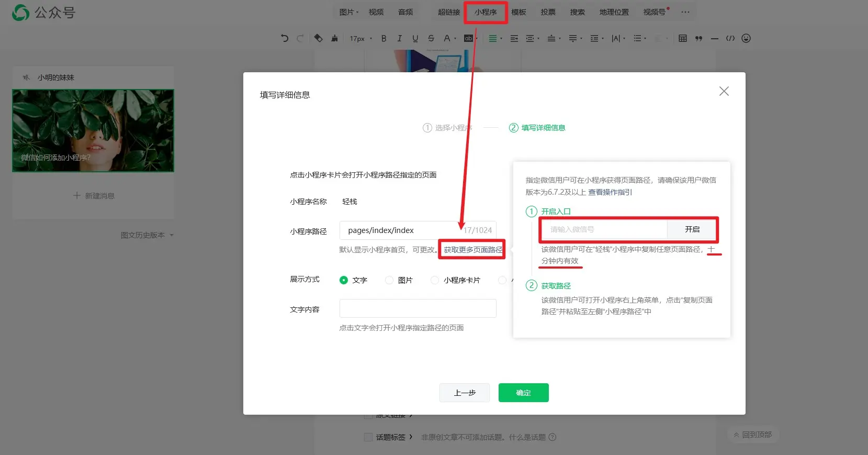Expand the 图文历史版本 dropdown
This screenshot has height=455, width=868.
tap(146, 235)
